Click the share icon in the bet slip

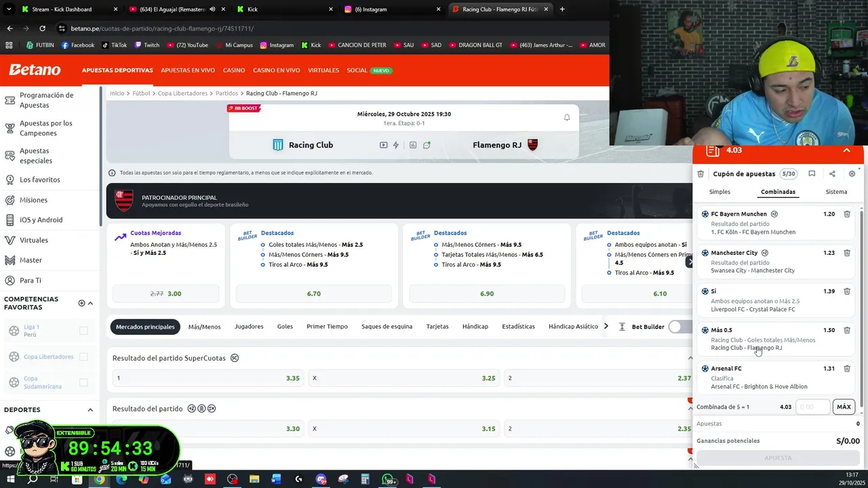point(832,174)
